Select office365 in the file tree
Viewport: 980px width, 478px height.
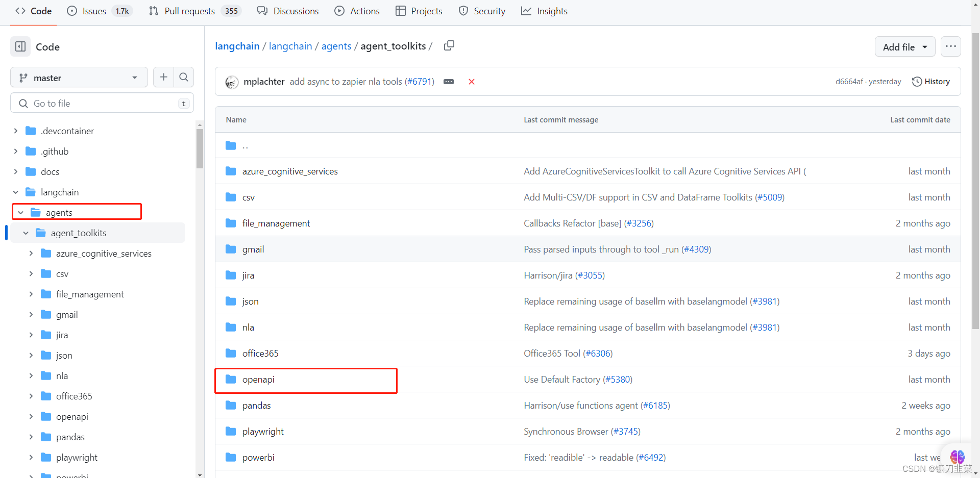pos(74,396)
